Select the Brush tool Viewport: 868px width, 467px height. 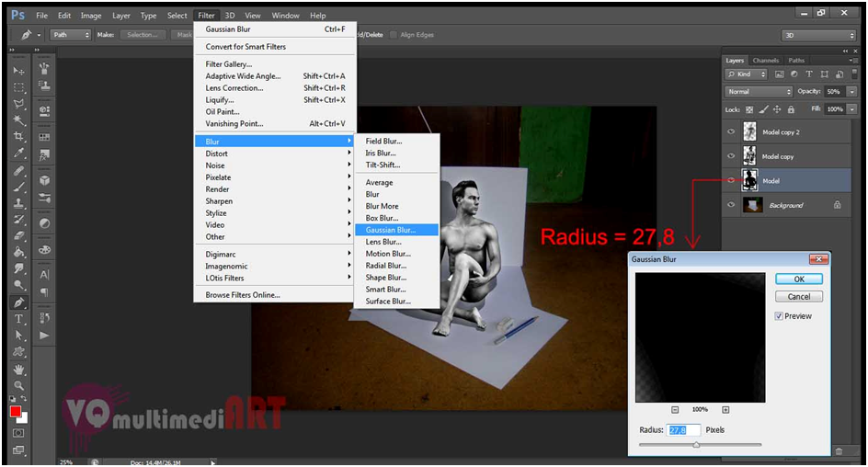[18, 187]
